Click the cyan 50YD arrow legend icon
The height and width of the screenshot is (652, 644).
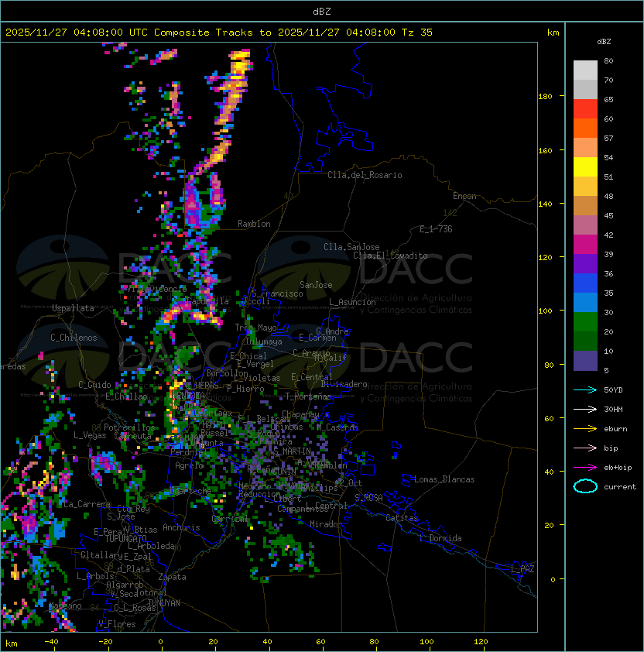click(x=585, y=390)
